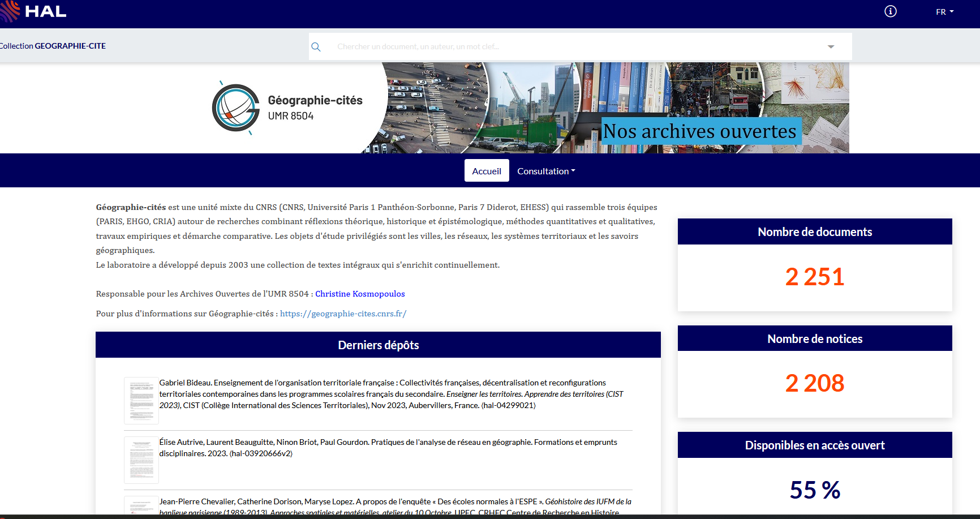Open the Élise Autrive deposit document thumbnail
Viewport: 980px width, 519px height.
coord(141,460)
